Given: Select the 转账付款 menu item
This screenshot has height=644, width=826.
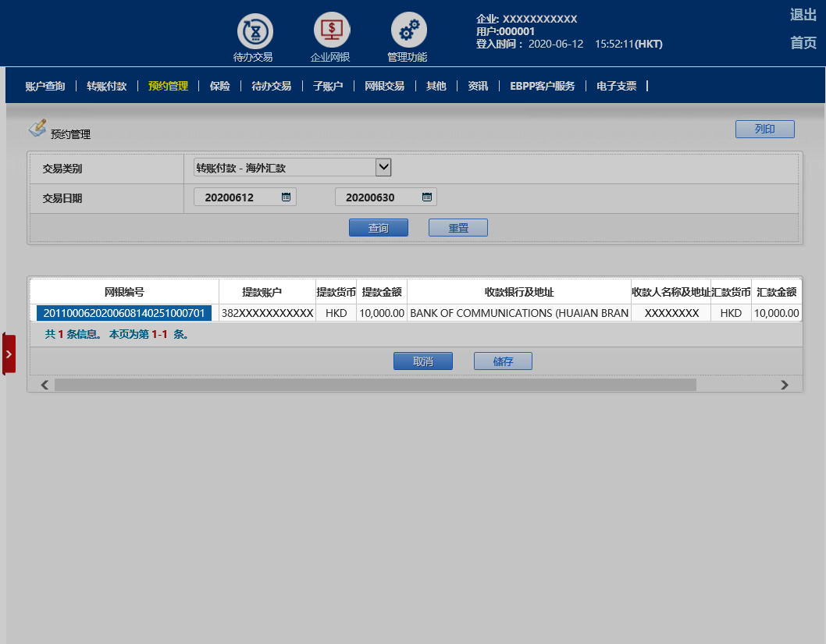Looking at the screenshot, I should click(106, 86).
